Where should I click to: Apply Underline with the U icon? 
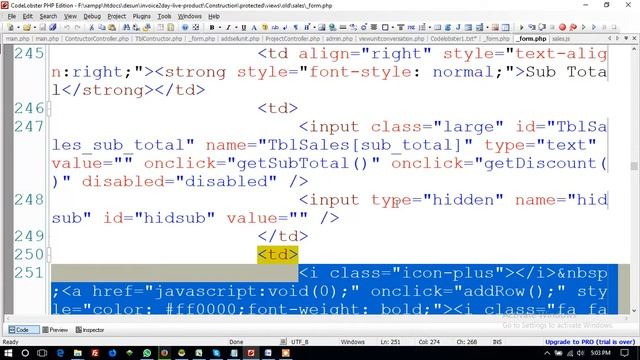[244, 27]
